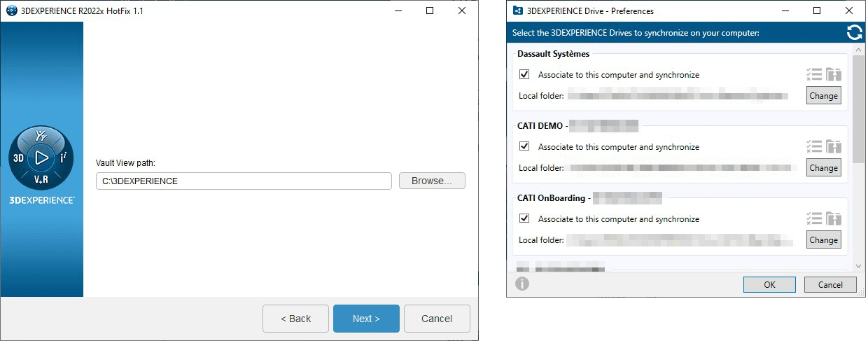Click the info icon in Drive Preferences footer
Image resolution: width=868 pixels, height=341 pixels.
(x=522, y=284)
